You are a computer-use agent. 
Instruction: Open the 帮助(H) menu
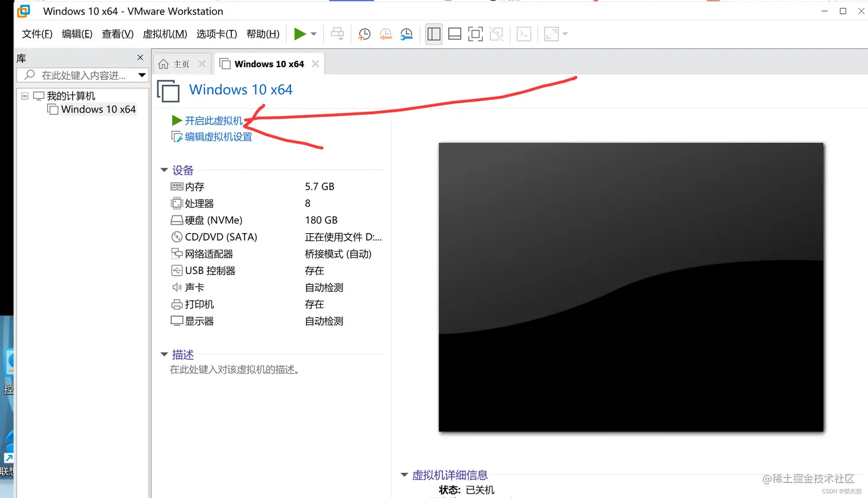[263, 34]
